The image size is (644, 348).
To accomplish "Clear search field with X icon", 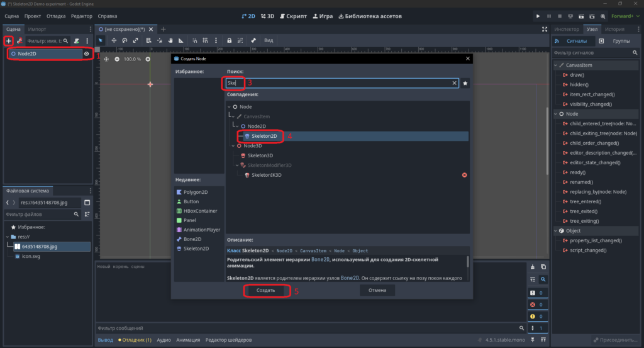I will (x=454, y=83).
